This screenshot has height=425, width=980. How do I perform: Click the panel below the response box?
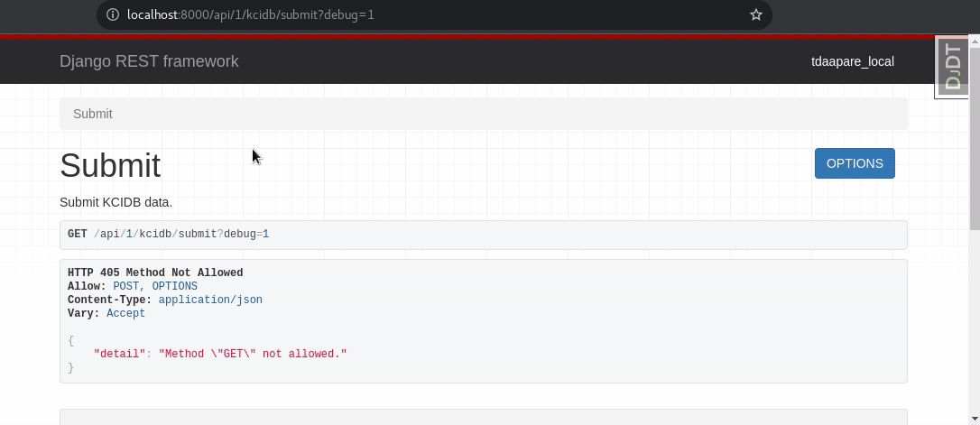click(483, 417)
